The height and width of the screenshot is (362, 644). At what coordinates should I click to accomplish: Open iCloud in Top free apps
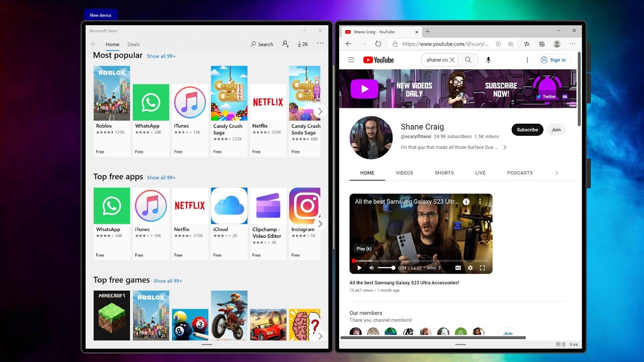[x=229, y=224]
